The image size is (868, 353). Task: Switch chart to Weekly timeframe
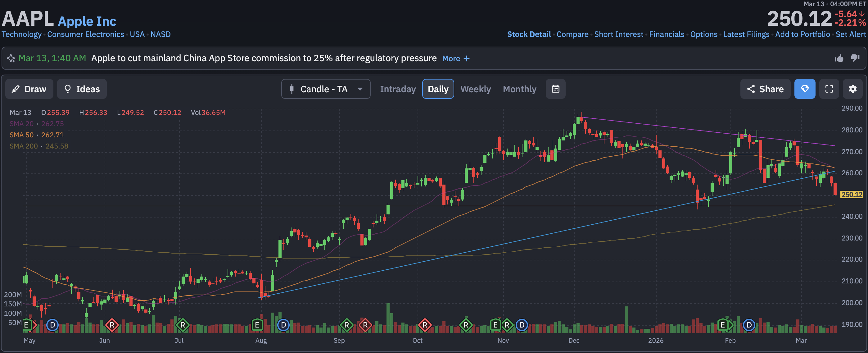coord(475,89)
